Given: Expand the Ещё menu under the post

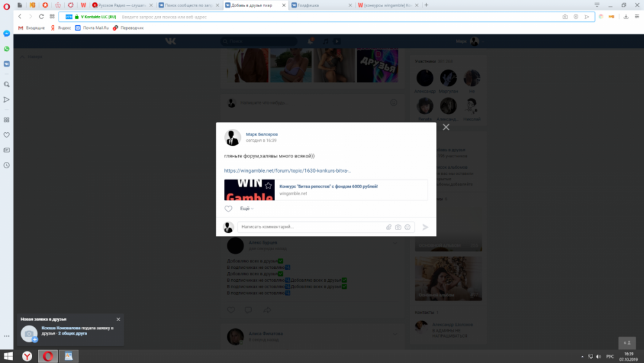Looking at the screenshot, I should point(247,208).
